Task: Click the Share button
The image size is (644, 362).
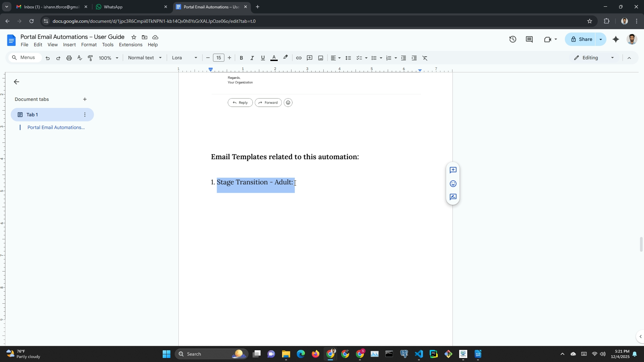Action: [x=581, y=40]
